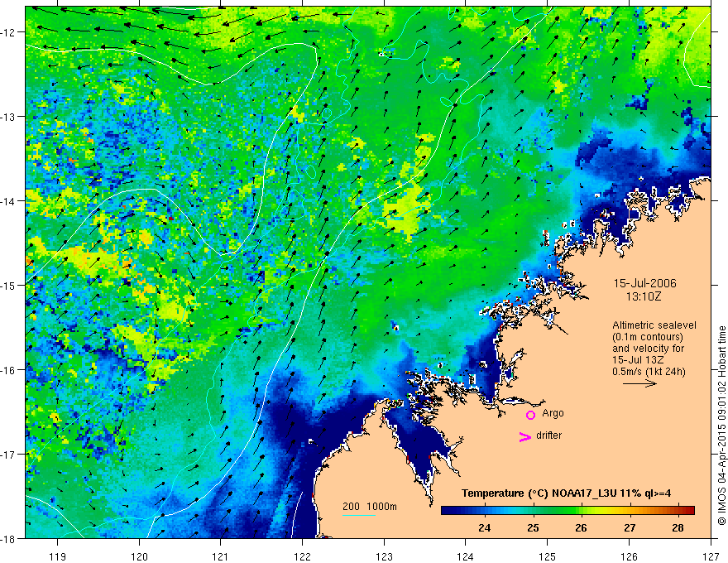
Task: Click longitude axis label "126" on bottom axis
Action: click(x=629, y=556)
